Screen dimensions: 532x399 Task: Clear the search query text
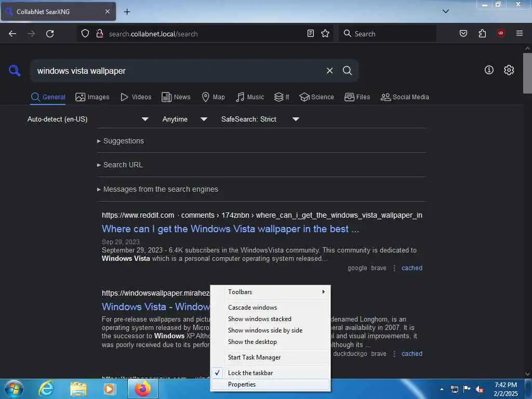click(329, 71)
